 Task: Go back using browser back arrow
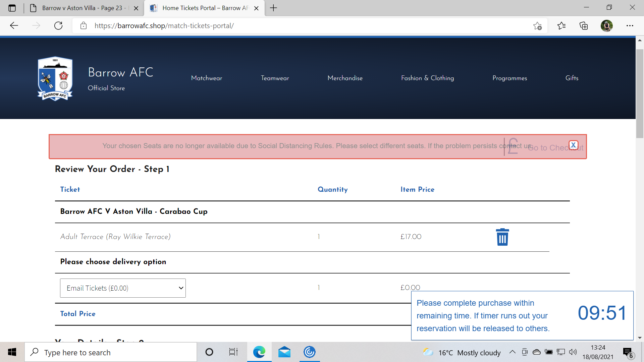click(14, 25)
